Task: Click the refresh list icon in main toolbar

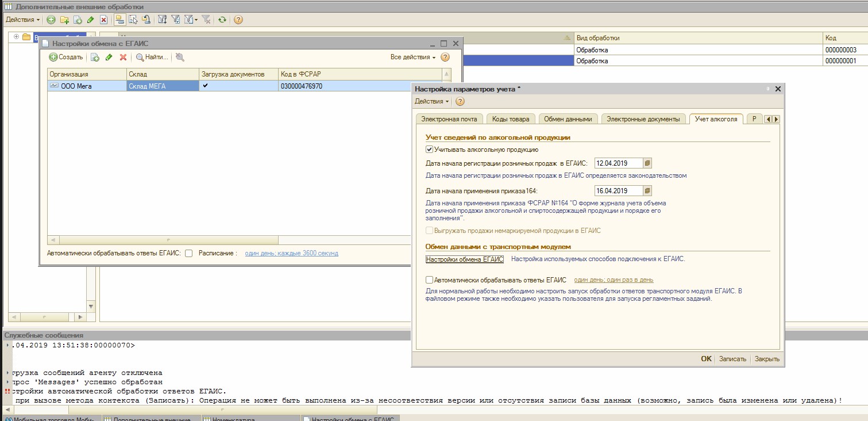Action: (222, 20)
